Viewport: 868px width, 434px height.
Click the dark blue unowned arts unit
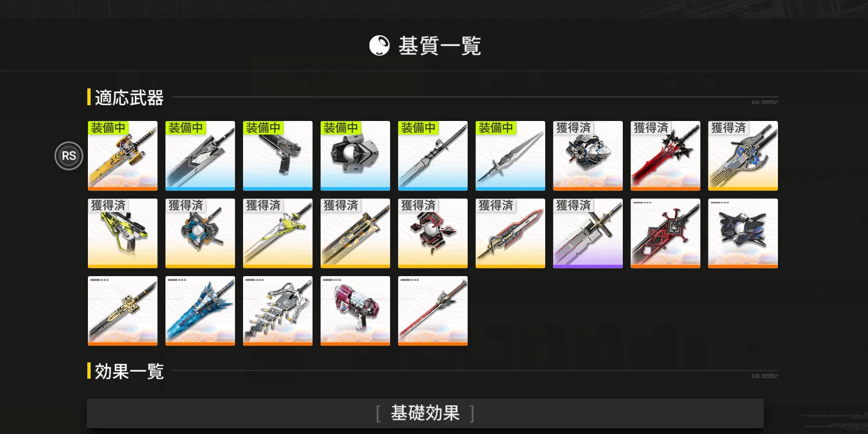[743, 233]
